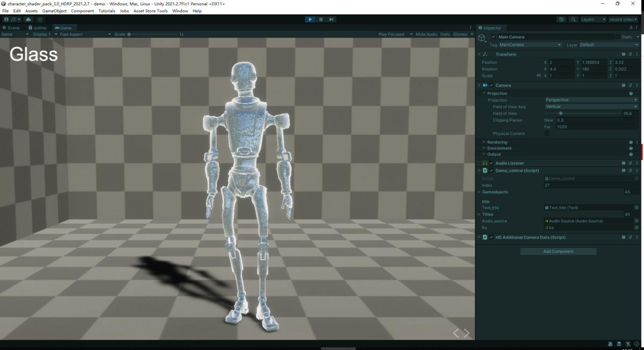Viewport: 644px width, 350px height.
Task: Open the Undo History panel icon
Action: [561, 19]
